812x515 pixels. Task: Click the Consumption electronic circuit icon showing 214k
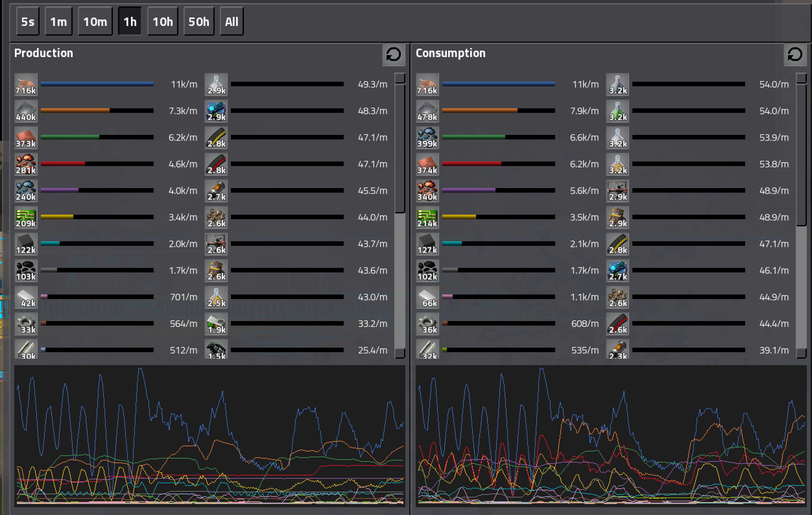tap(427, 217)
